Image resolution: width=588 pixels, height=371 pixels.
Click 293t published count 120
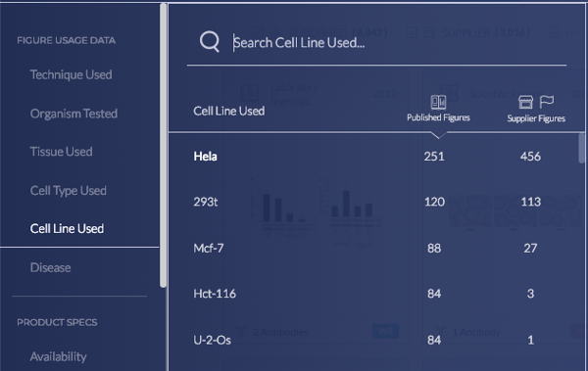tap(434, 202)
